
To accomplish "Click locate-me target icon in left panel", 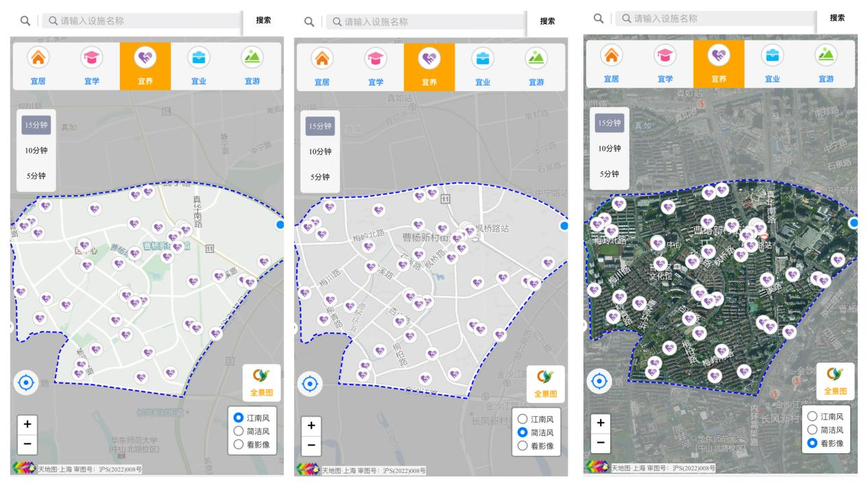I will (27, 382).
